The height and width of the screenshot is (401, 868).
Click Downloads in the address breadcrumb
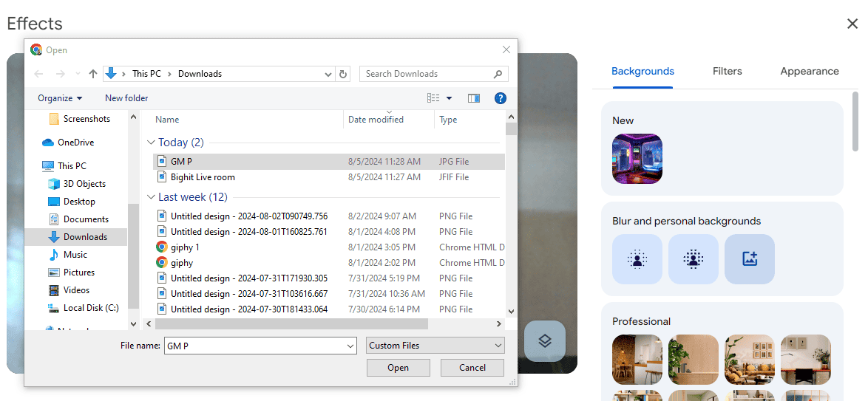coord(200,74)
